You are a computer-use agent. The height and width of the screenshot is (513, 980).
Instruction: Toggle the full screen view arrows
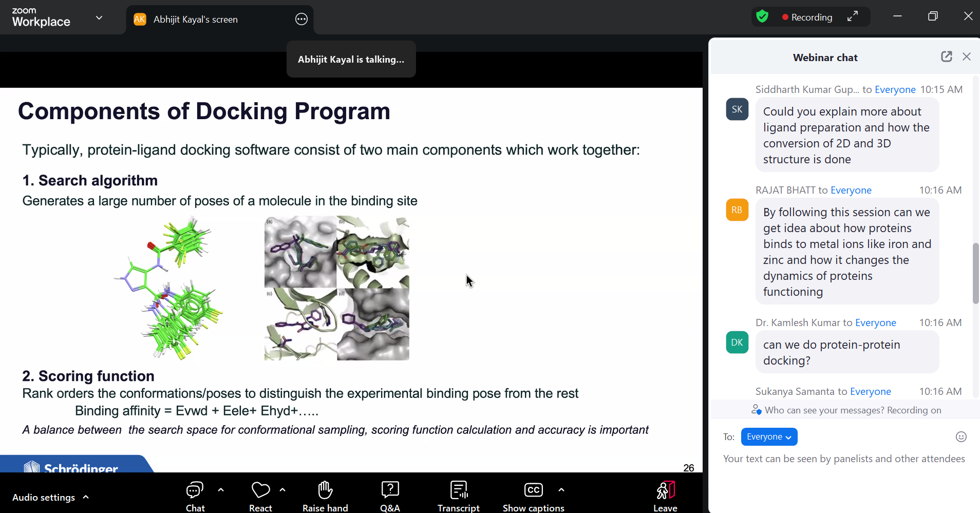(853, 17)
